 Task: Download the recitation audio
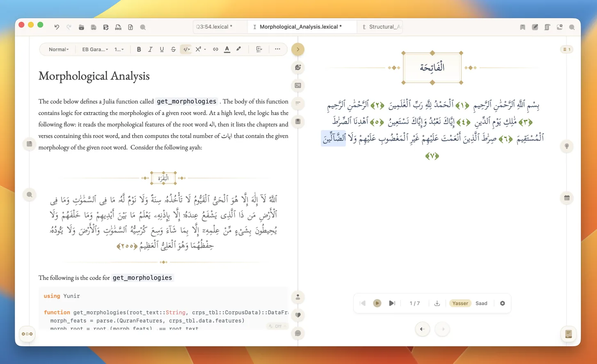(x=437, y=303)
